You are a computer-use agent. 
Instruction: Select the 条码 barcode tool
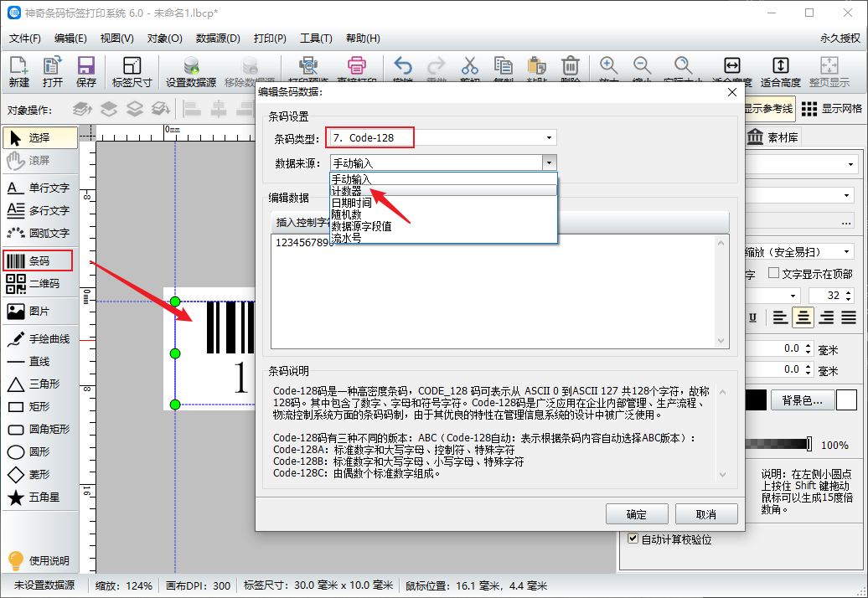click(x=38, y=260)
